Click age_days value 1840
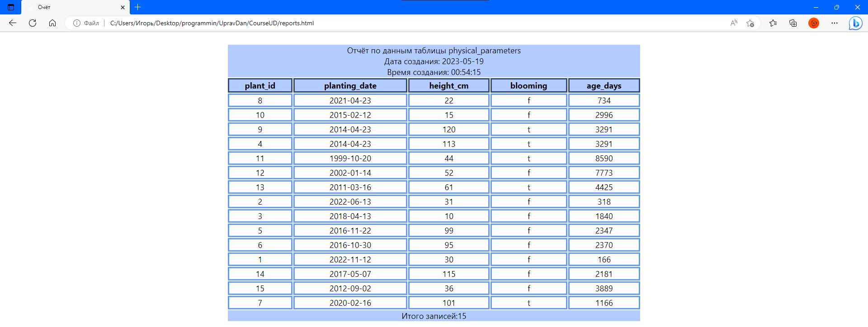 coord(604,216)
